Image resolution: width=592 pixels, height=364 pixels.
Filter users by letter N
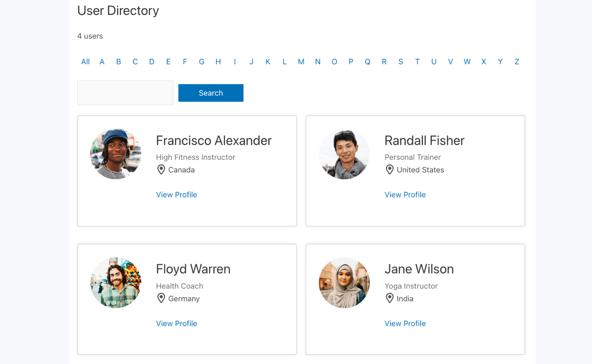318,62
